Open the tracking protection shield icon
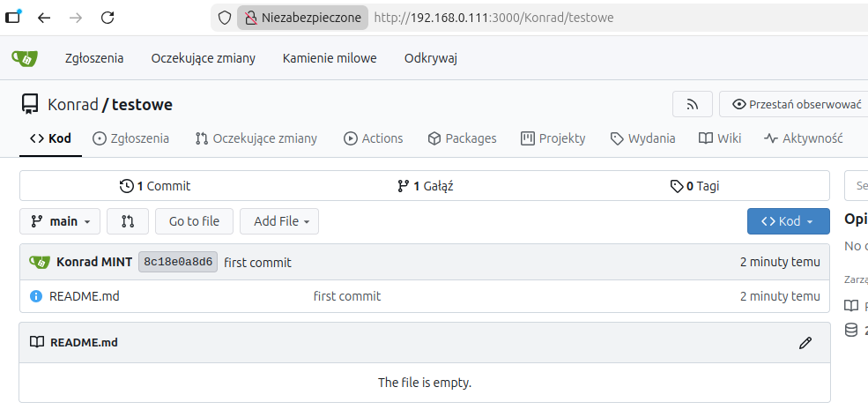This screenshot has width=868, height=417. [x=224, y=18]
